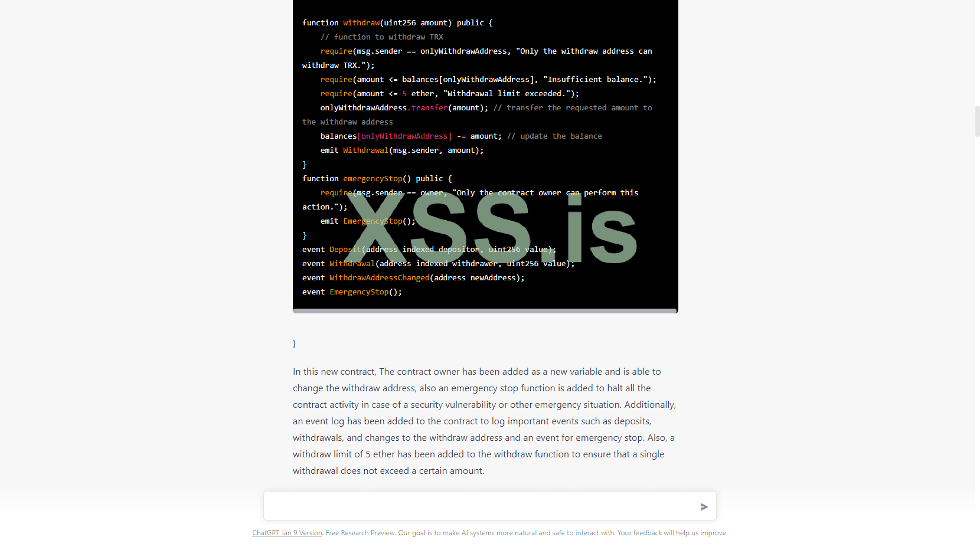Select the Insufficient balance require statement
The height and width of the screenshot is (550, 980).
click(x=488, y=79)
